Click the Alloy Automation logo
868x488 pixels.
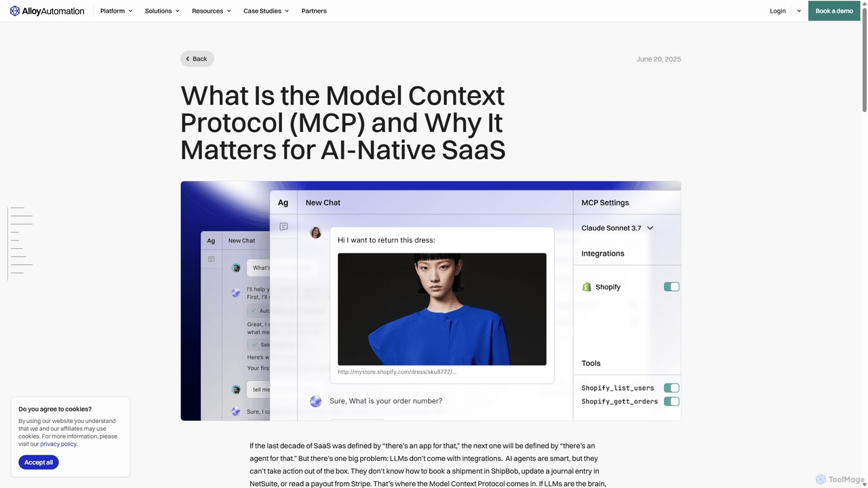point(47,11)
